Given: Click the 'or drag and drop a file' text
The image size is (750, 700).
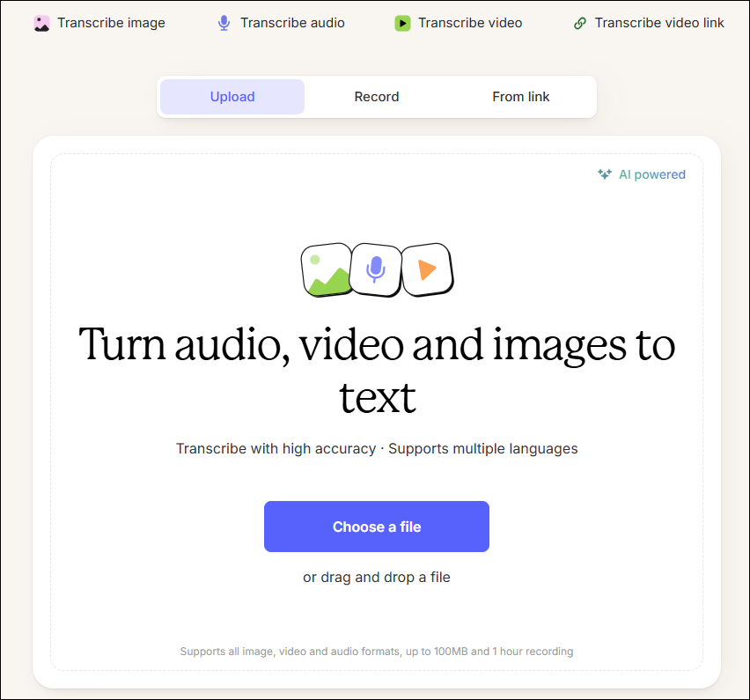Looking at the screenshot, I should click(x=377, y=577).
